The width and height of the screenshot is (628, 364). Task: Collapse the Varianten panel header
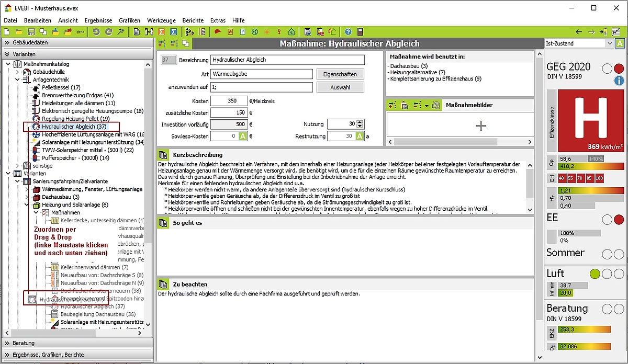[77, 54]
